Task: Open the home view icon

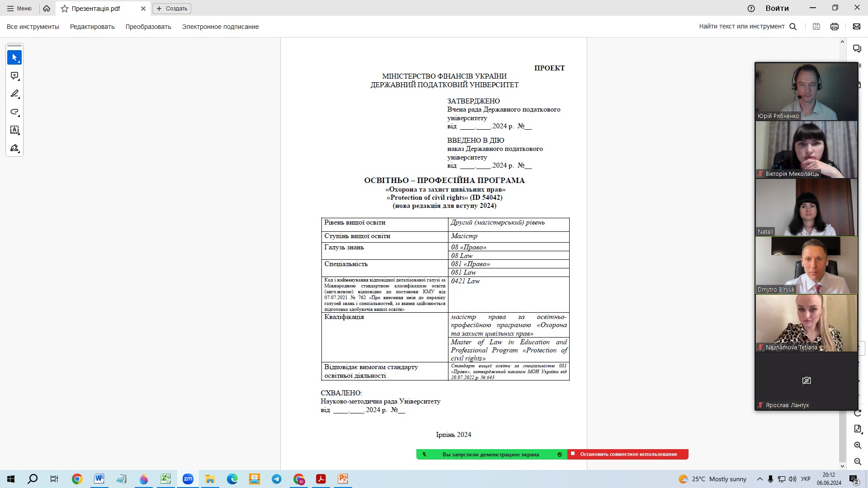Action: pyautogui.click(x=47, y=8)
